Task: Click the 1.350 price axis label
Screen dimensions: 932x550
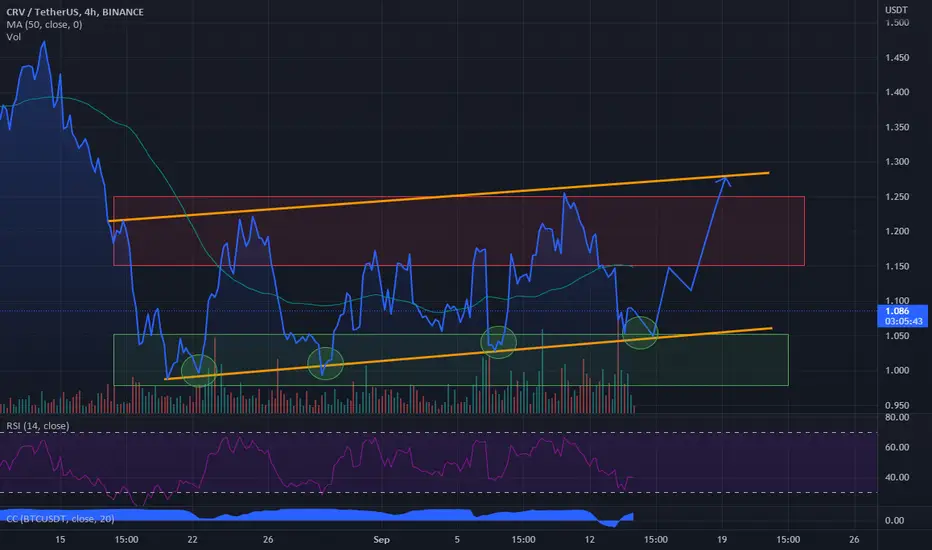Action: pos(897,127)
